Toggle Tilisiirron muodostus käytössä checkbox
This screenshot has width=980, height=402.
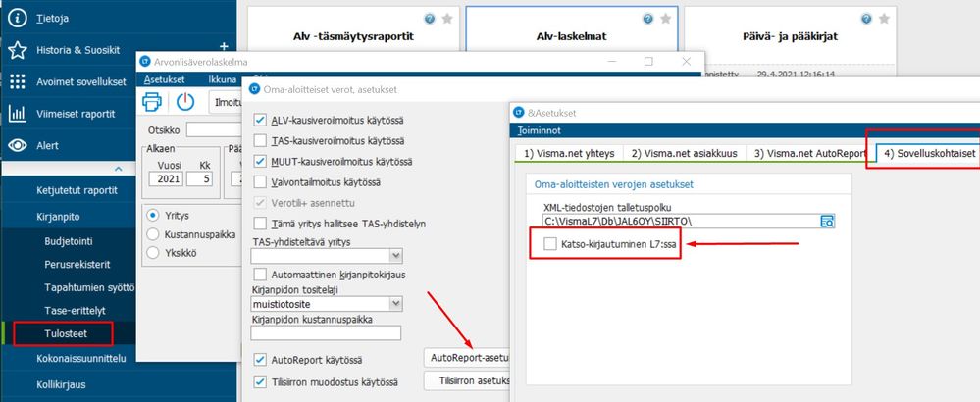click(x=261, y=381)
